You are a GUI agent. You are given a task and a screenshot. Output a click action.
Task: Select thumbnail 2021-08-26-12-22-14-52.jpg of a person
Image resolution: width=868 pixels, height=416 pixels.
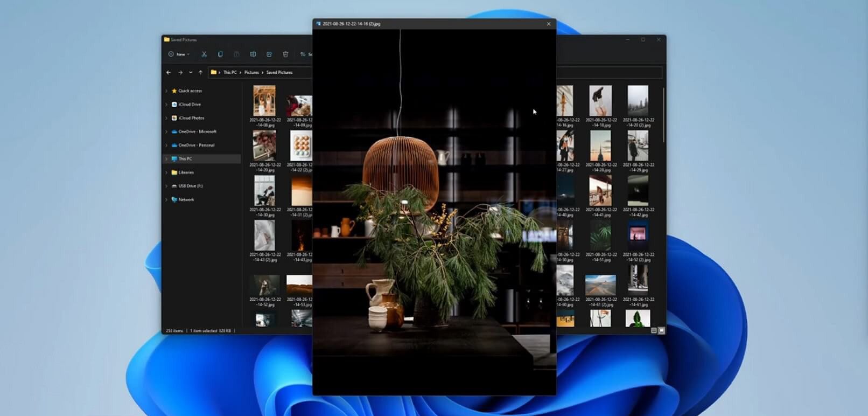pyautogui.click(x=264, y=285)
